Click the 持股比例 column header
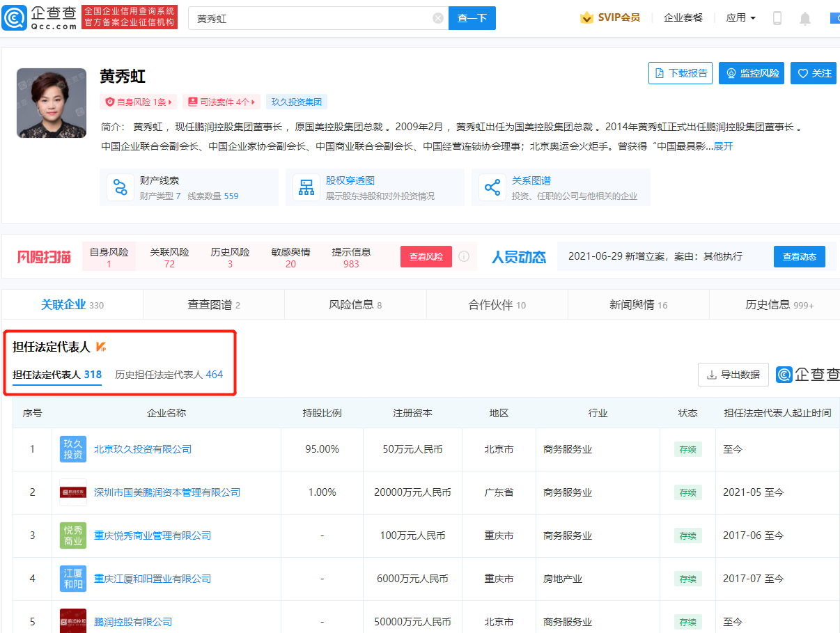840x633 pixels. pos(322,413)
